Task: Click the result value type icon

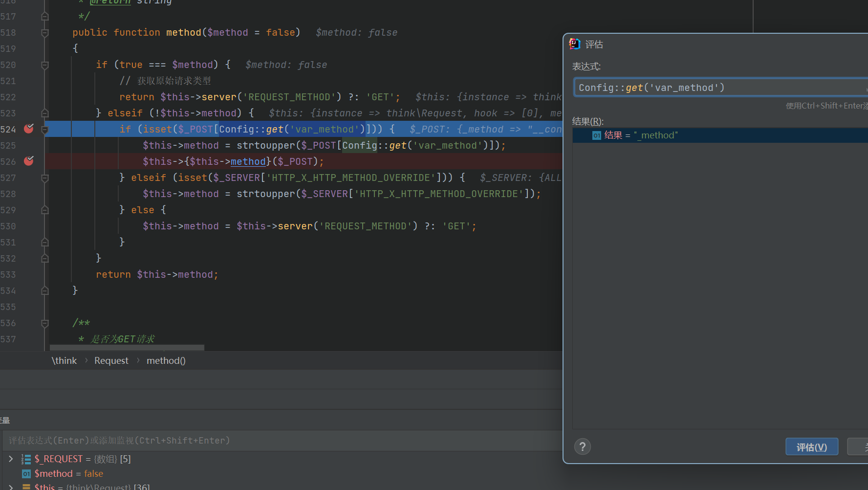Action: [x=597, y=135]
